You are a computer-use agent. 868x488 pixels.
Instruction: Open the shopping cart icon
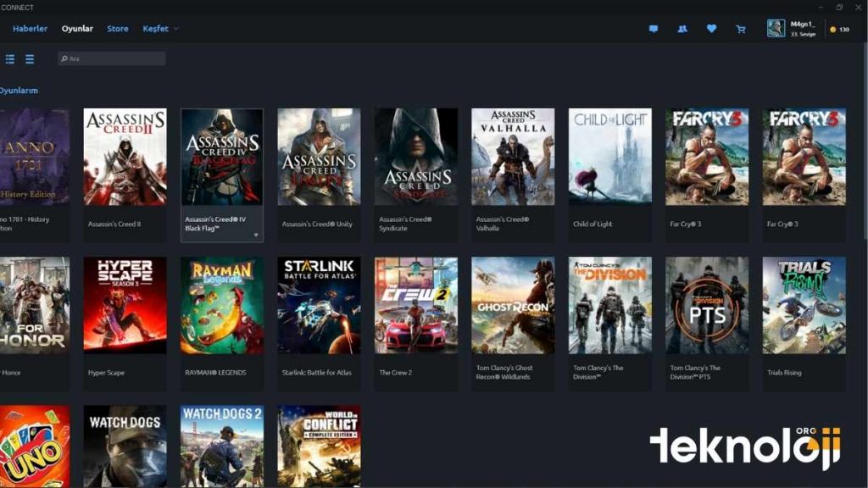741,29
